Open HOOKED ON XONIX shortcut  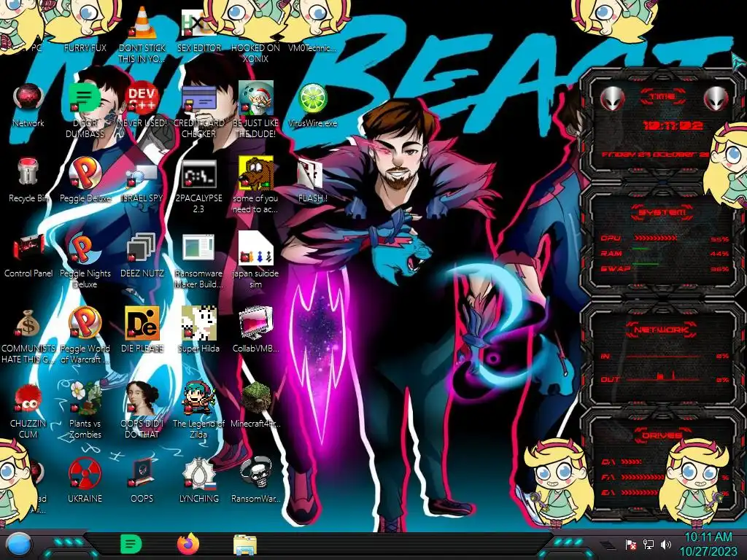click(x=255, y=36)
